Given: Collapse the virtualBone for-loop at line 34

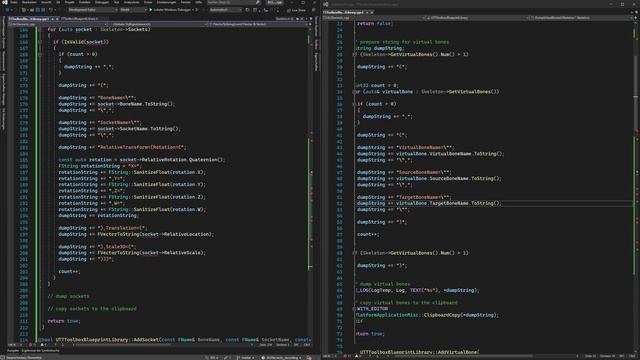Looking at the screenshot, I should tap(354, 91).
